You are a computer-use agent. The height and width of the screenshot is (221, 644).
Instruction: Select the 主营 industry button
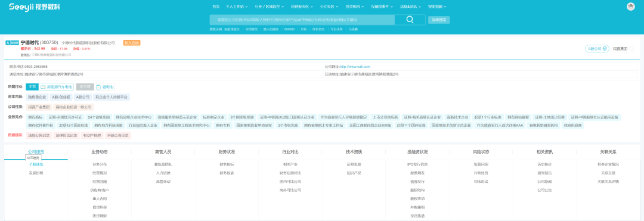pyautogui.click(x=32, y=87)
